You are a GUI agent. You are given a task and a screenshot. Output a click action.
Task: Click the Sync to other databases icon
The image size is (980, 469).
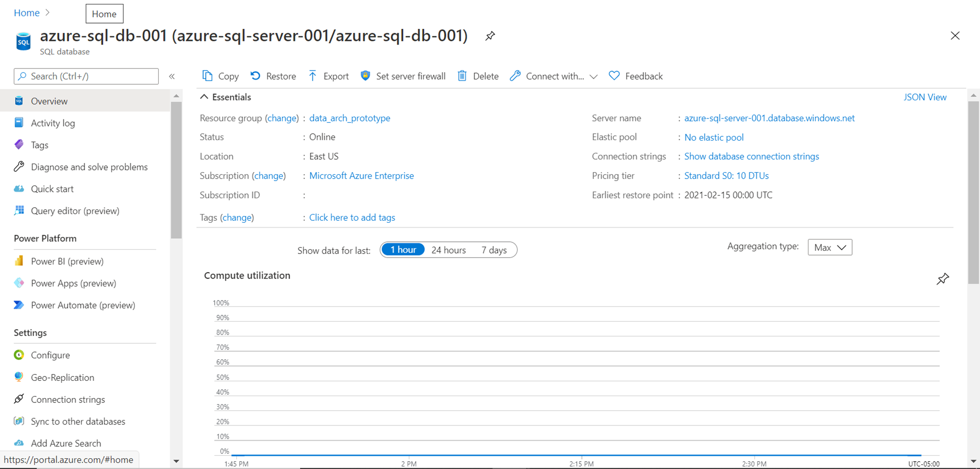pyautogui.click(x=19, y=421)
